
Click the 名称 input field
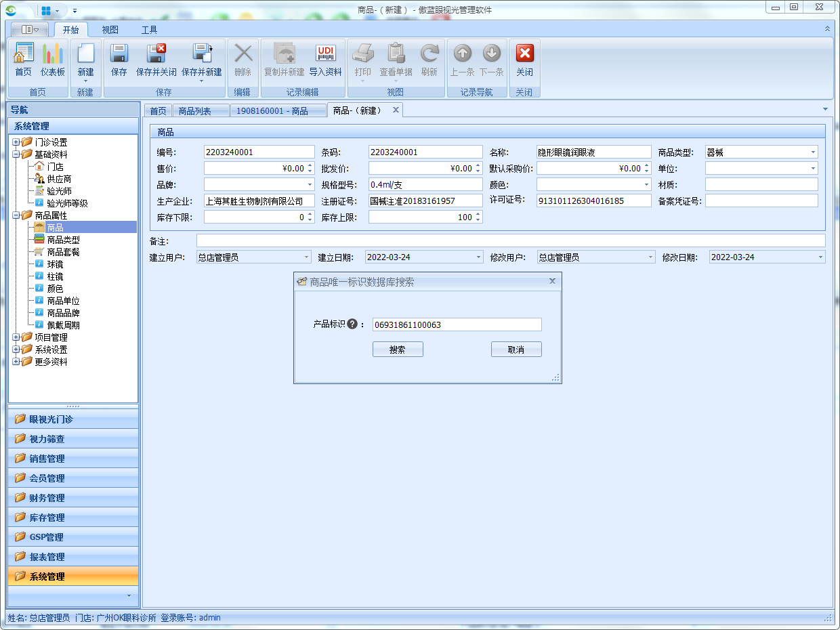tap(593, 152)
